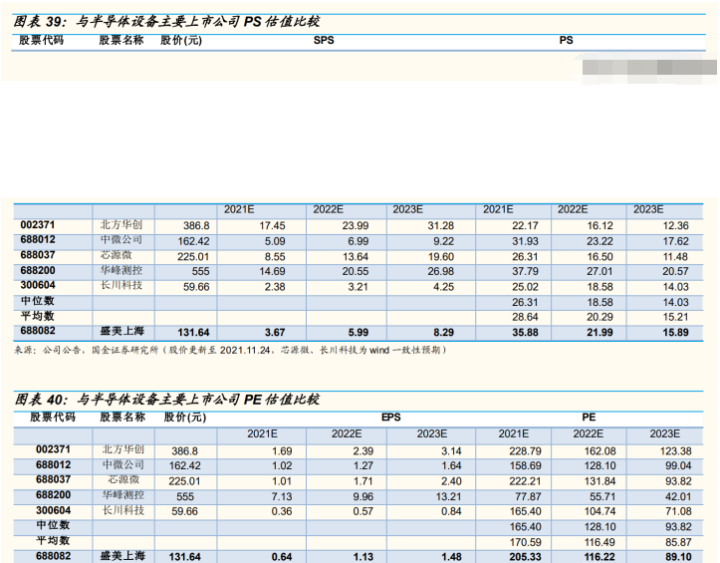
Task: Click the PE column group header
Action: click(x=589, y=417)
